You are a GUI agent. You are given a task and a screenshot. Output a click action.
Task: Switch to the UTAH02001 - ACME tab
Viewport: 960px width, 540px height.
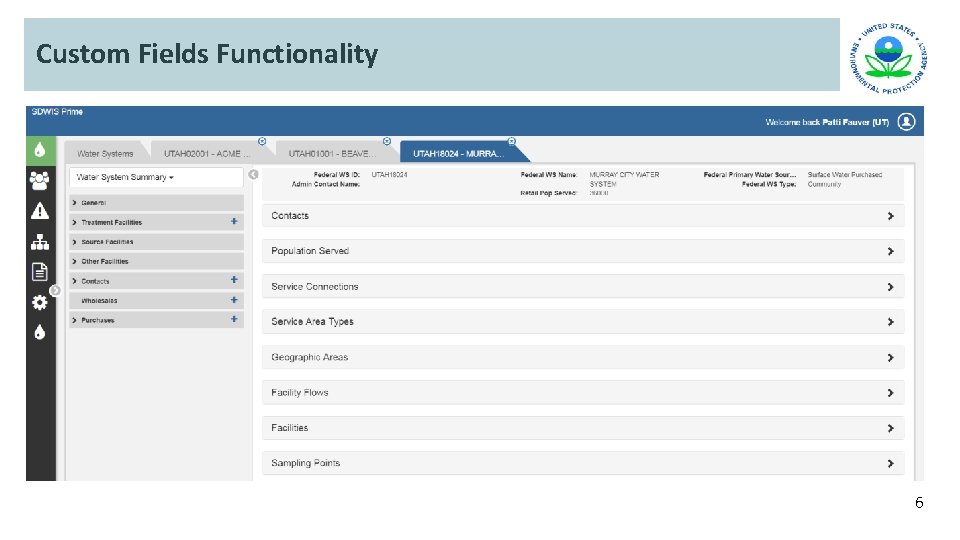pos(207,154)
